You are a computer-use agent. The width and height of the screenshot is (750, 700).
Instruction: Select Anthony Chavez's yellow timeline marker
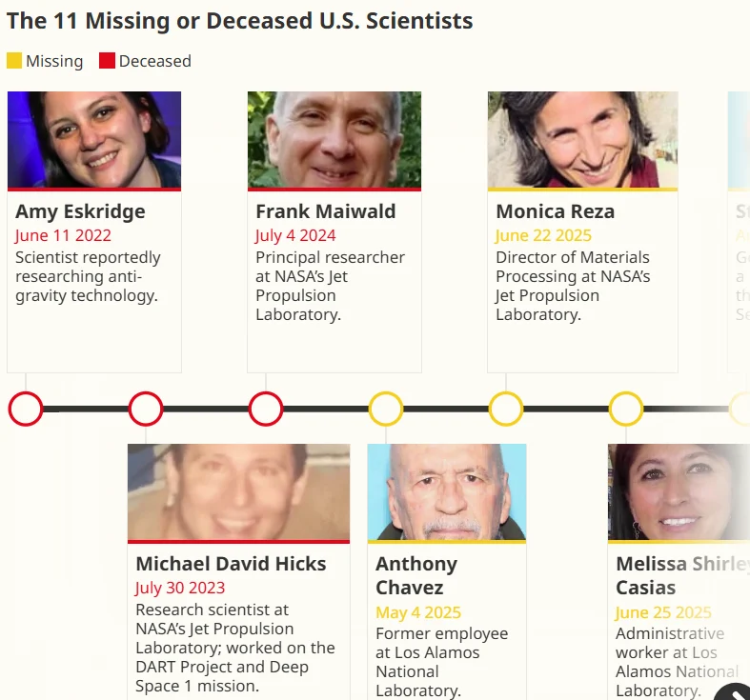pyautogui.click(x=386, y=409)
